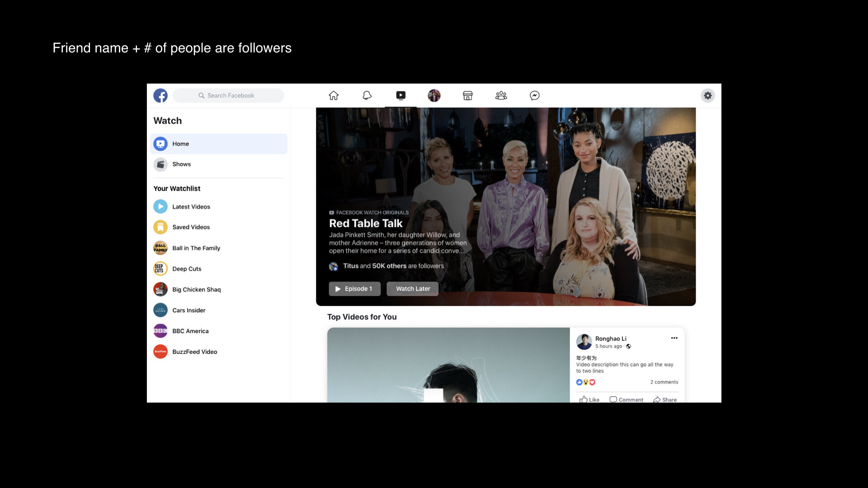The image size is (868, 488).
Task: Open Ronghao Li profile name
Action: click(x=611, y=338)
